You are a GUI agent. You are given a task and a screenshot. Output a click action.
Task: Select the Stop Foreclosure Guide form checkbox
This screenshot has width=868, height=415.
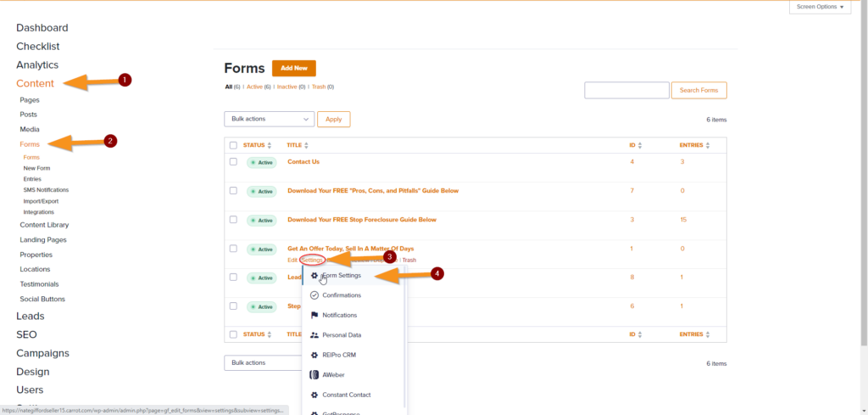(x=233, y=220)
